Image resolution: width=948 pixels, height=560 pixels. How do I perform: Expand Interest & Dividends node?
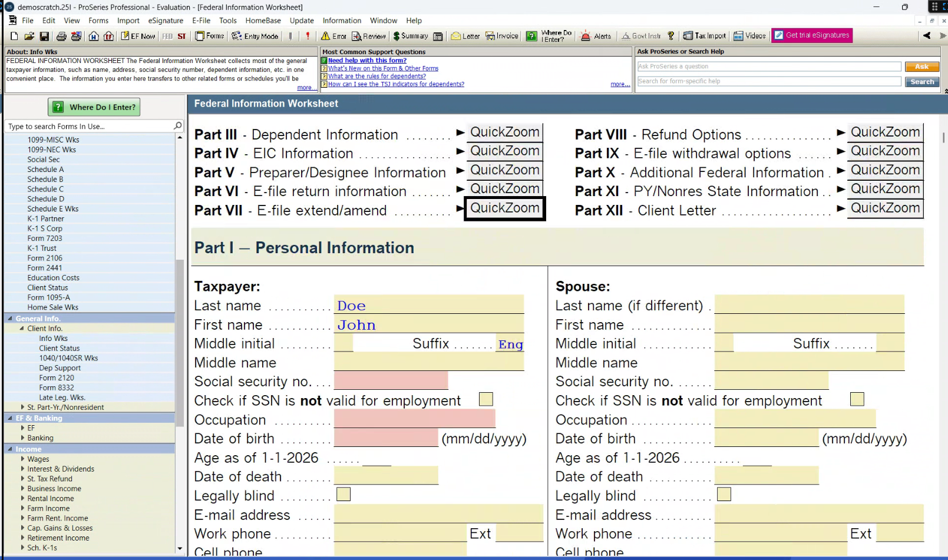pyautogui.click(x=22, y=469)
